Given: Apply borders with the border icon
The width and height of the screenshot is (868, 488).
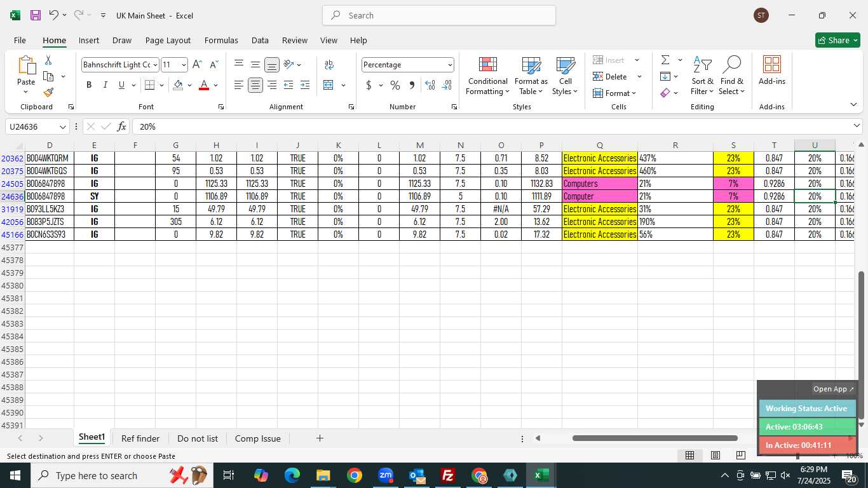Looking at the screenshot, I should tap(150, 85).
